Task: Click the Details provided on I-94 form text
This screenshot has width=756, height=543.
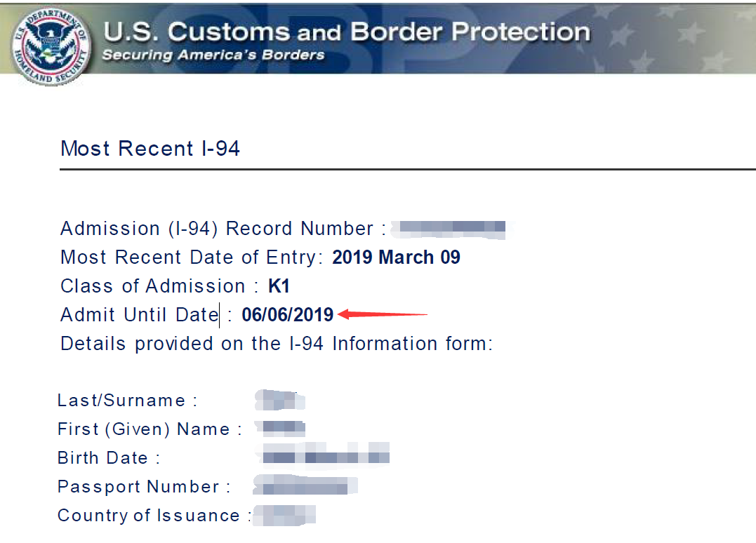Action: click(277, 344)
